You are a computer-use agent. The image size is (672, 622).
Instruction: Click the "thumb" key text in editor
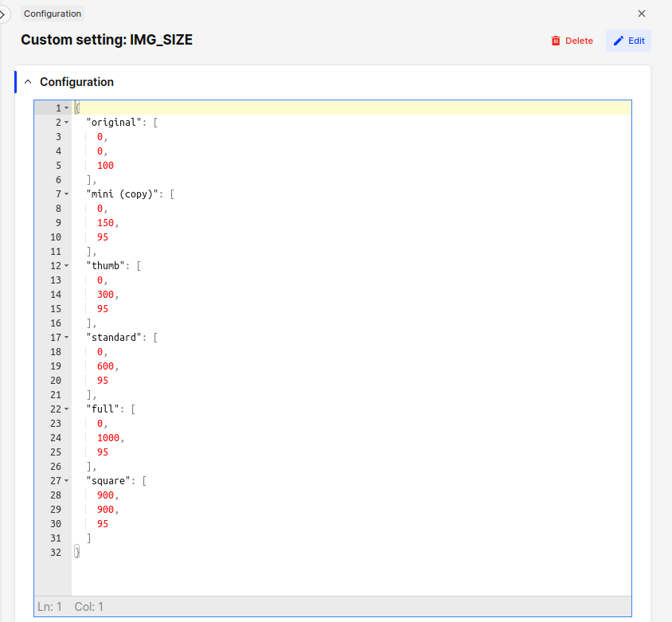[x=107, y=266]
